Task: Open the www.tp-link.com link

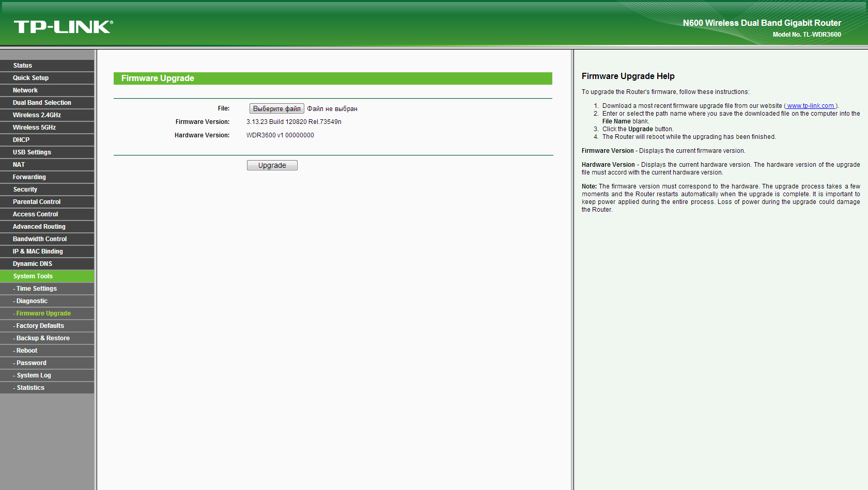Action: pyautogui.click(x=810, y=106)
